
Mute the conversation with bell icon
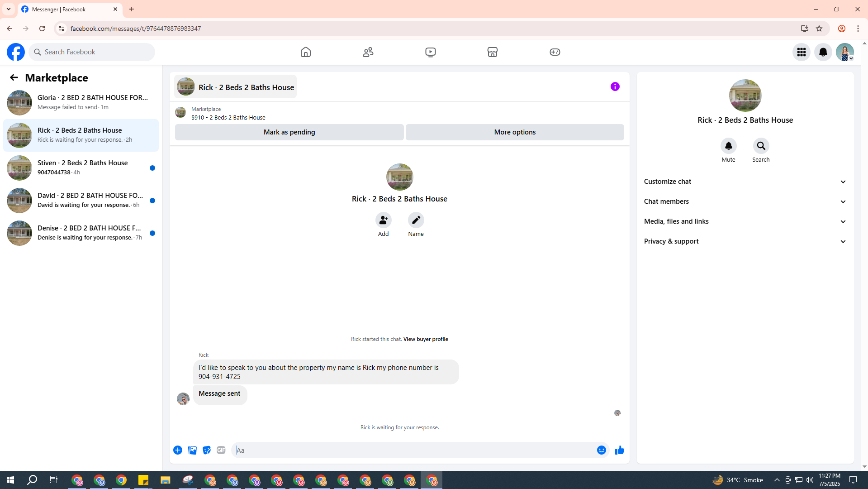(x=728, y=146)
